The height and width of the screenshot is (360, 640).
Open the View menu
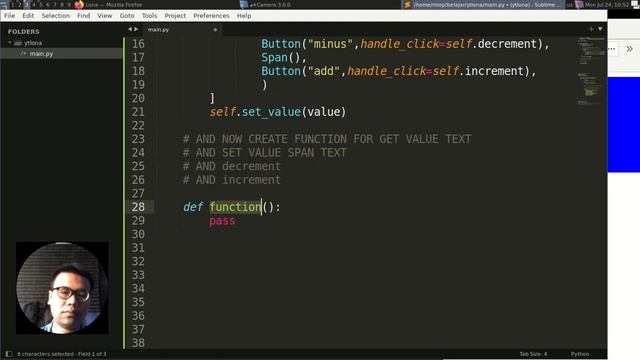click(x=104, y=16)
